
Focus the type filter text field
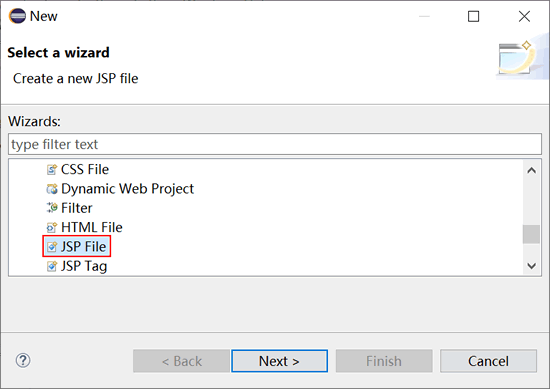pos(275,144)
